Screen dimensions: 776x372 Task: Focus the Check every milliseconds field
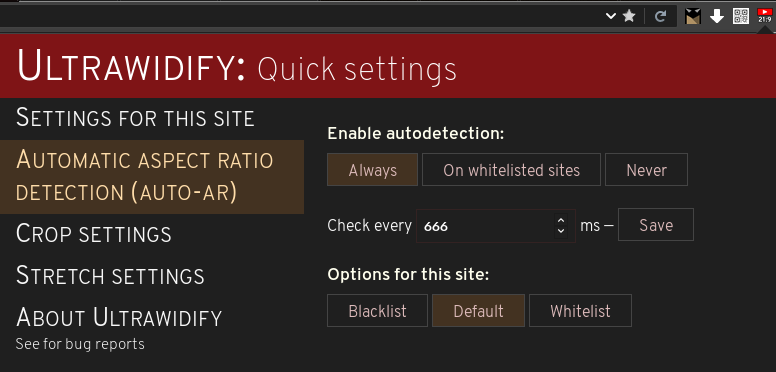(496, 226)
